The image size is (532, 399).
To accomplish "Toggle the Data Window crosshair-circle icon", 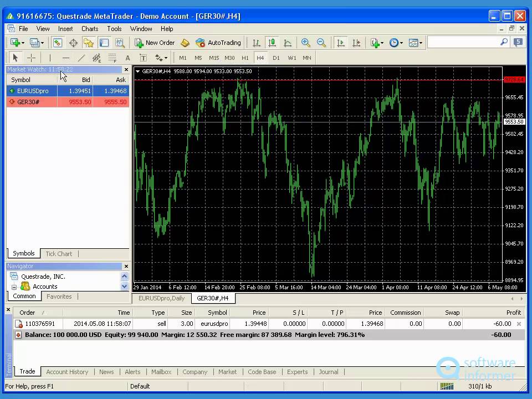I will pos(73,43).
